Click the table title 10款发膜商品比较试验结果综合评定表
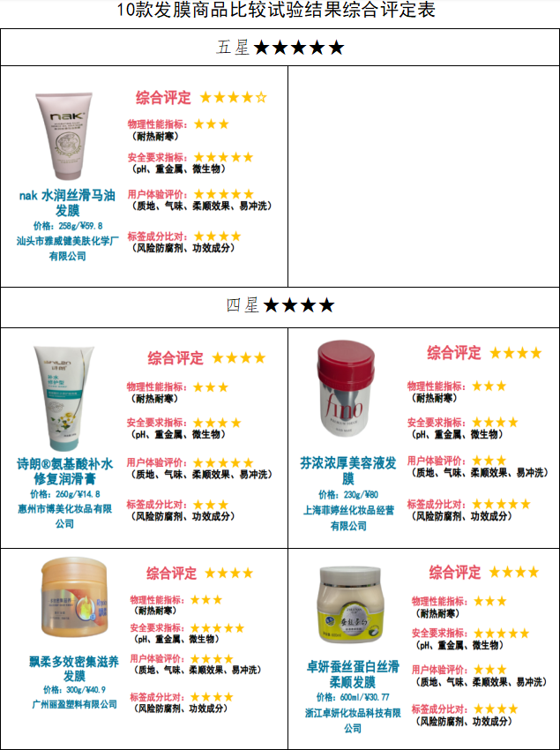Screen dimensions: 560x750 (x=276, y=10)
